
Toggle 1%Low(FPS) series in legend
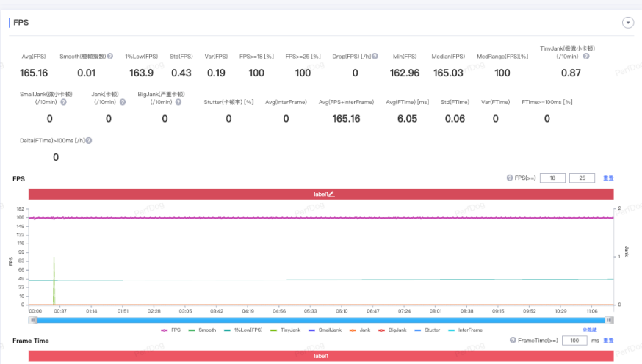tap(244, 330)
